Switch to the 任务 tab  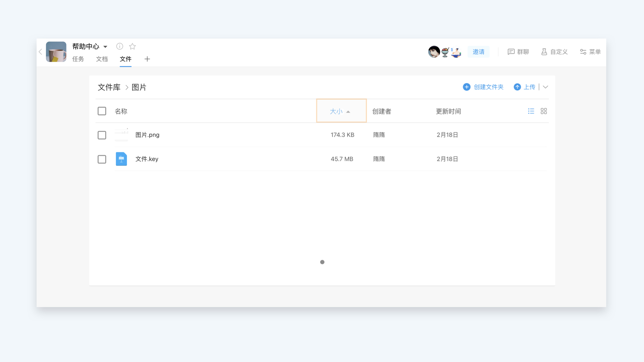point(78,59)
